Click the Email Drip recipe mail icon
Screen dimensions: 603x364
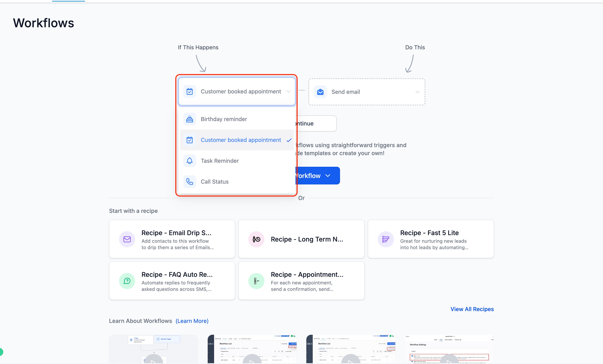click(x=127, y=239)
